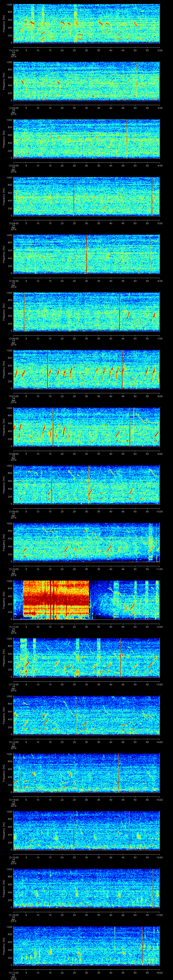
Task: Click the spectrogram panel starting at 13:16:00
Action: (87, 888)
